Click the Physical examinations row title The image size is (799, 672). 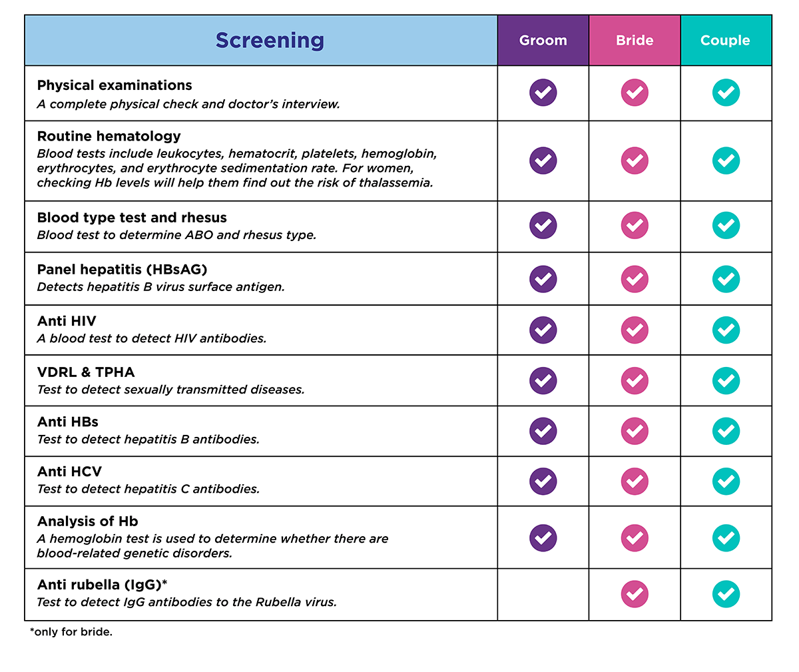pos(115,85)
